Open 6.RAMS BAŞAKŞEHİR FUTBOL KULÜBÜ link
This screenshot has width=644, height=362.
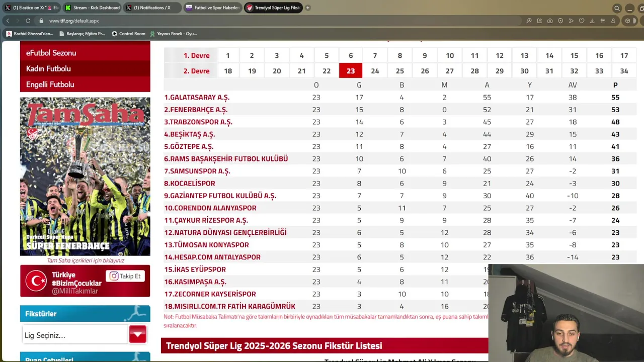tap(226, 159)
